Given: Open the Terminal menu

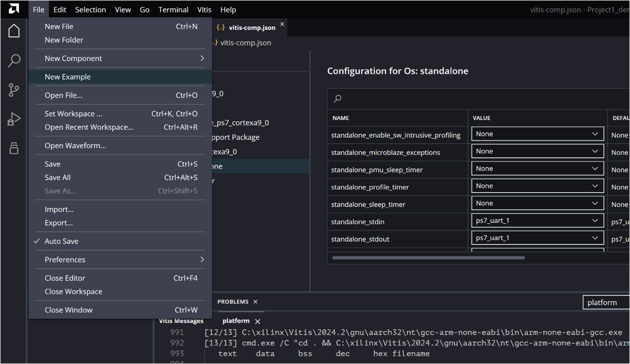Looking at the screenshot, I should point(173,9).
